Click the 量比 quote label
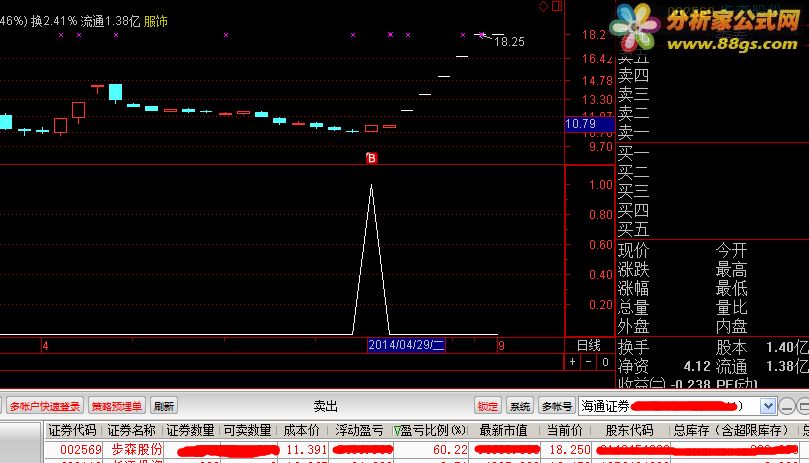Image resolution: width=809 pixels, height=463 pixels. coord(731,308)
